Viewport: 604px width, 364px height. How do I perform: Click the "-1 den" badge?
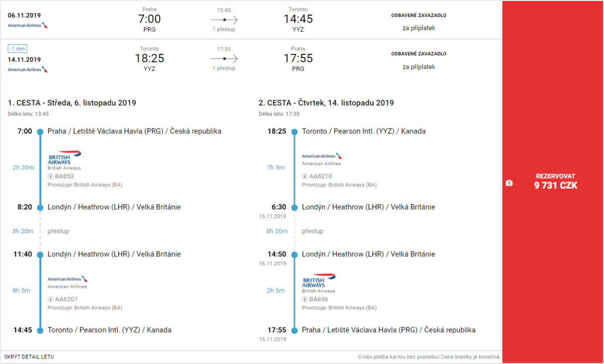click(17, 49)
